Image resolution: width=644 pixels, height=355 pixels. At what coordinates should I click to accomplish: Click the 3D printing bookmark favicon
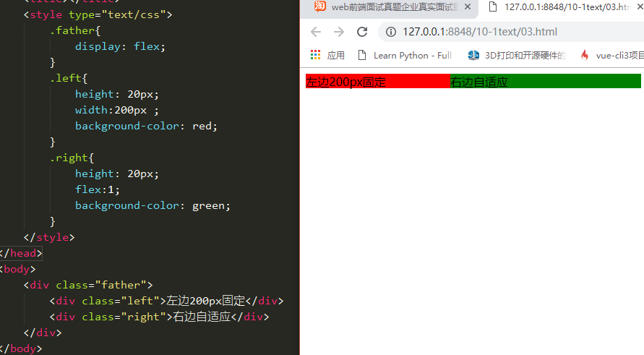[473, 55]
